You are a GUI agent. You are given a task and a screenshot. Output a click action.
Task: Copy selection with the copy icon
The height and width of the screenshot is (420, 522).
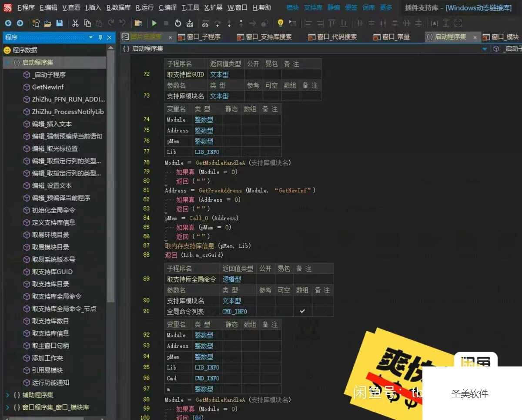tap(87, 23)
